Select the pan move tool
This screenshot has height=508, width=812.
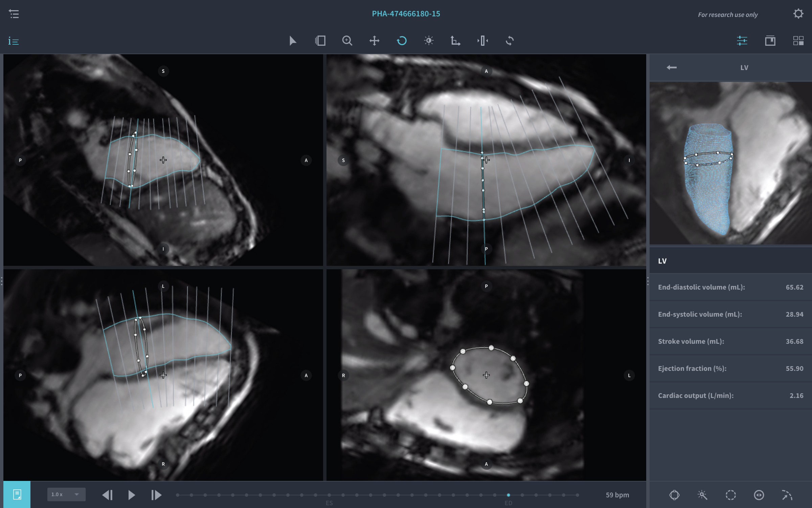[374, 41]
